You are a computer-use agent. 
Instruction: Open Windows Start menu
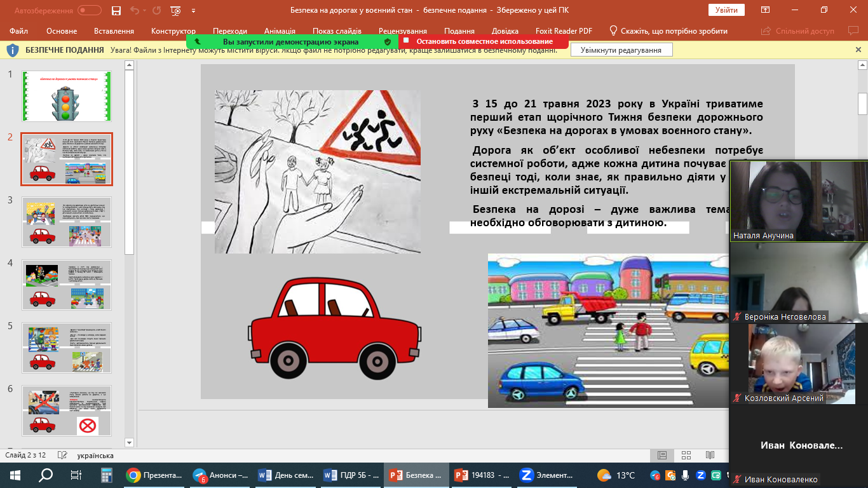click(15, 475)
